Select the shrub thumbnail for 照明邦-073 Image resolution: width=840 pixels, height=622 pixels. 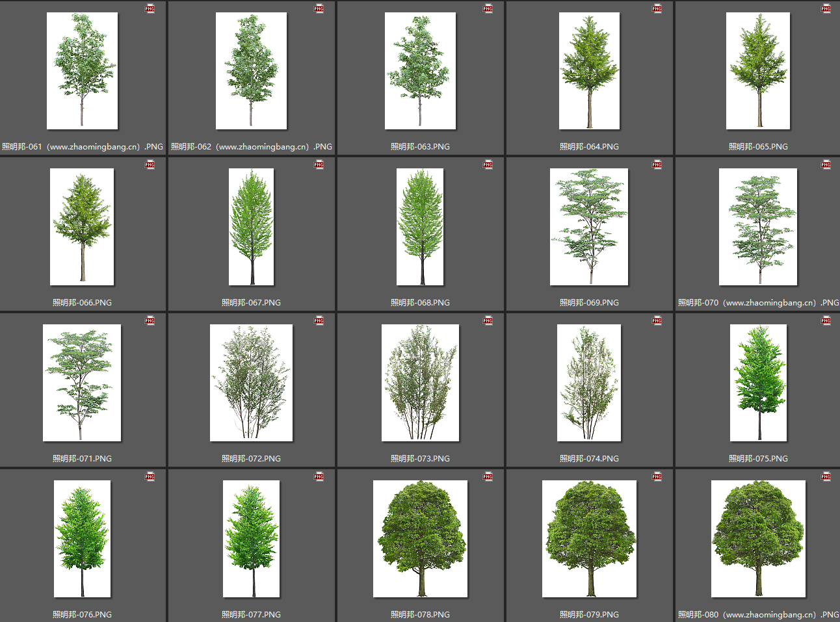[420, 383]
